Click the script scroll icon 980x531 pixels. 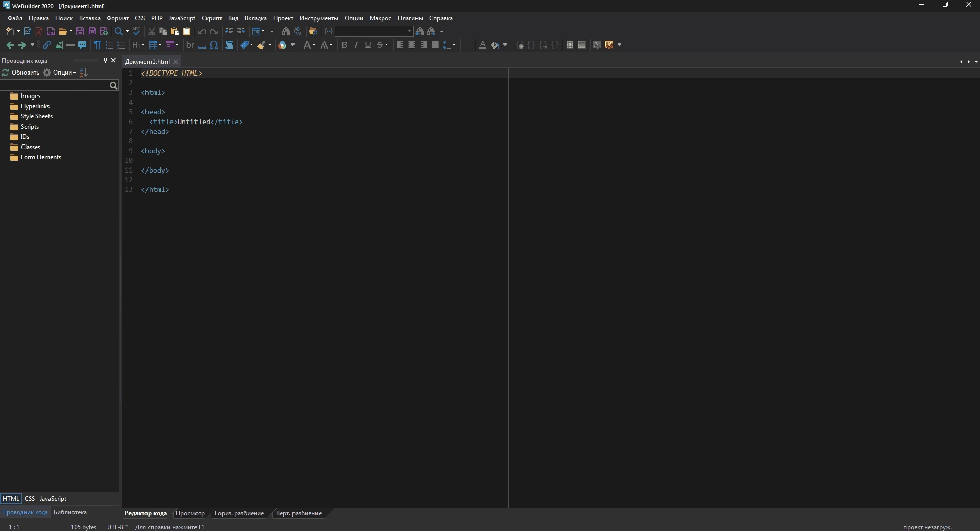pyautogui.click(x=229, y=45)
